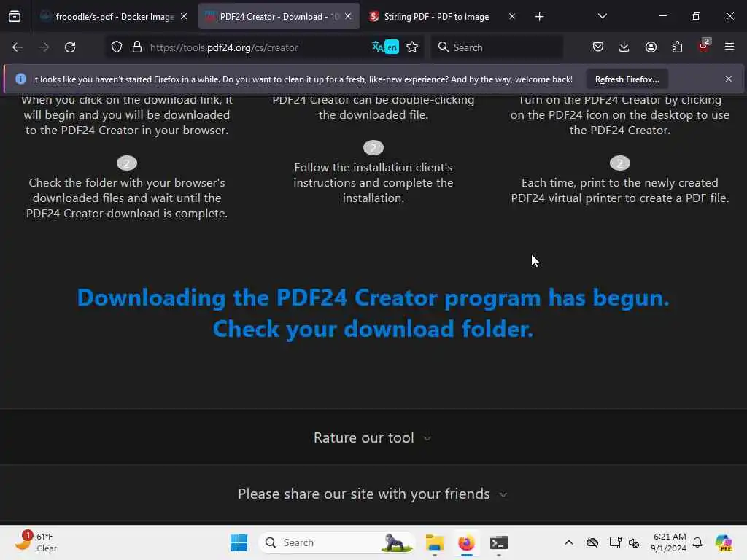Close the PDF24 Creator tab
747x560 pixels.
[x=348, y=17]
